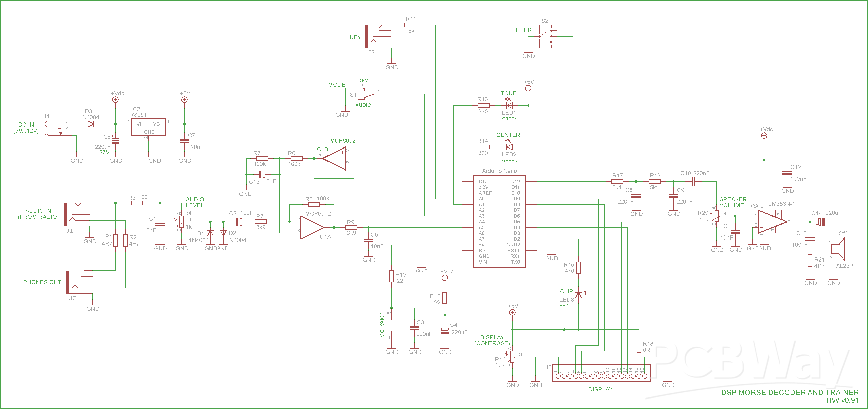This screenshot has height=409, width=868.
Task: Click the S2 filter switch symbol
Action: coord(546,36)
